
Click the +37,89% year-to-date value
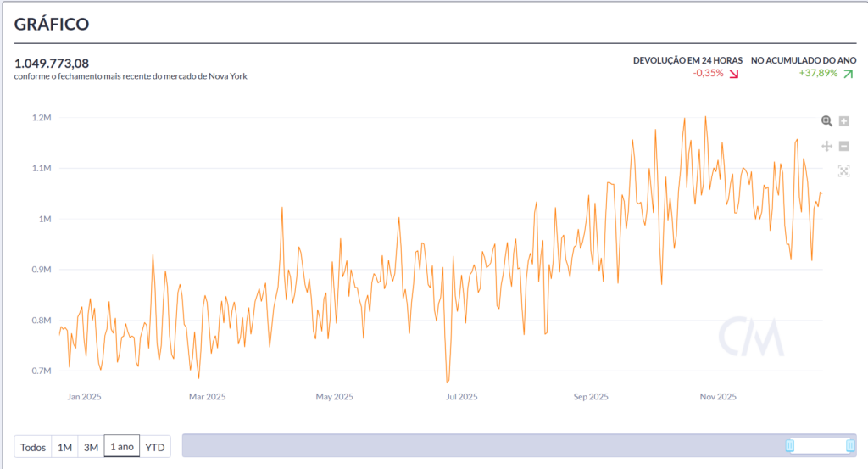[817, 74]
